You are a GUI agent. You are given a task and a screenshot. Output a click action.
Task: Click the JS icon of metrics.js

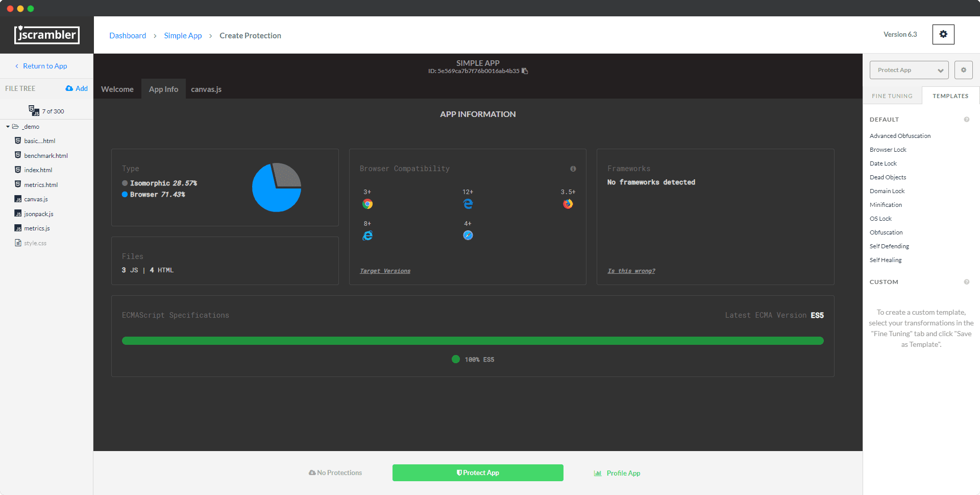click(18, 228)
